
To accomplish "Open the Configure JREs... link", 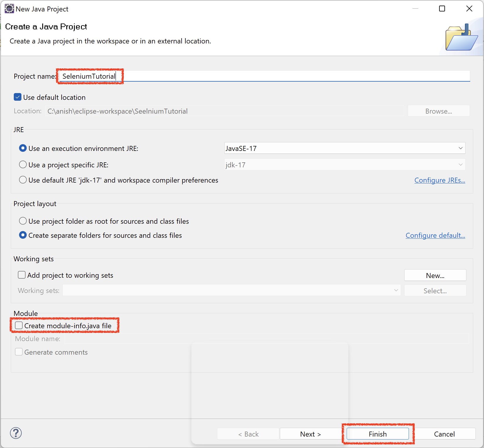I will [x=440, y=180].
